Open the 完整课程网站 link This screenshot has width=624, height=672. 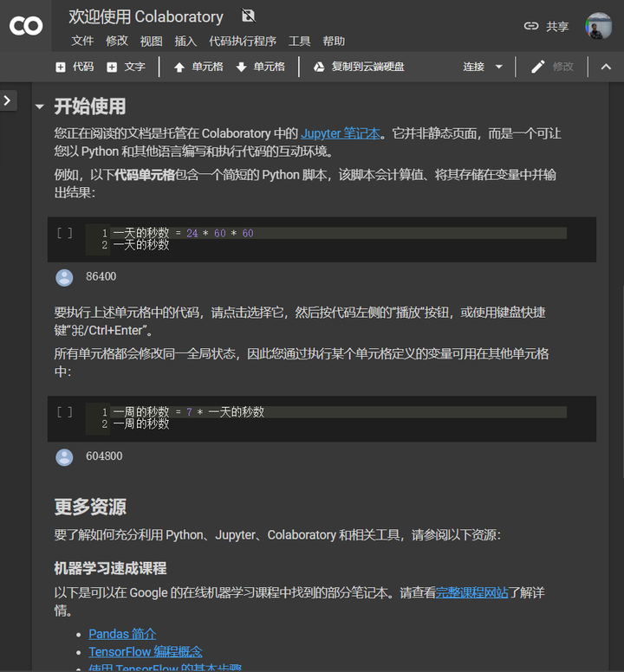coord(471,593)
